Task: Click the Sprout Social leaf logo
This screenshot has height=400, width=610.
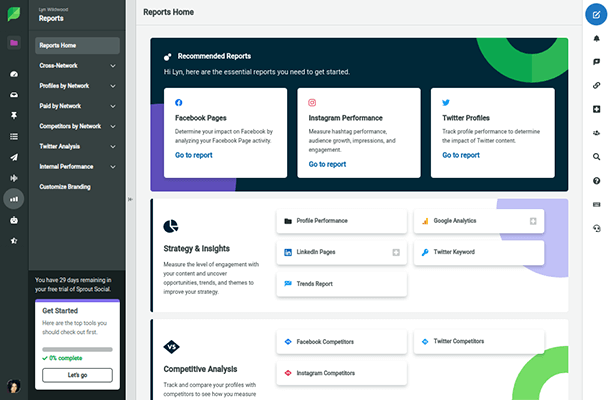Action: (x=13, y=14)
